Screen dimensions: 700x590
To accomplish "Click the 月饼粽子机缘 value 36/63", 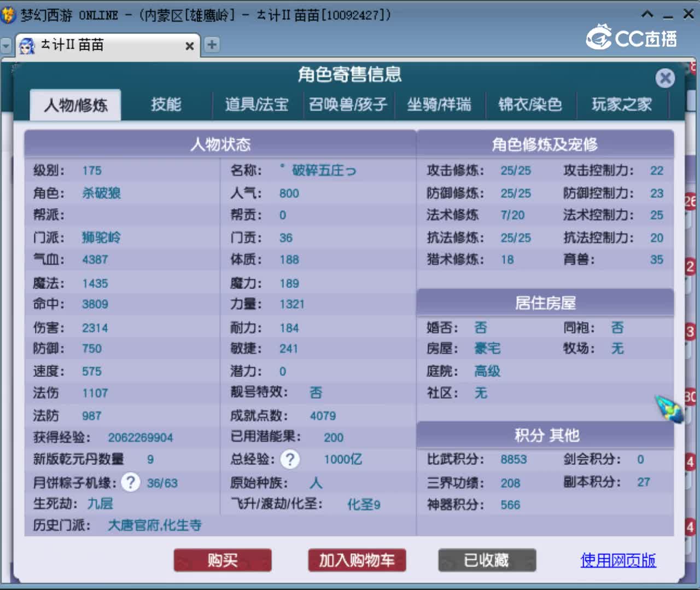I will (162, 483).
